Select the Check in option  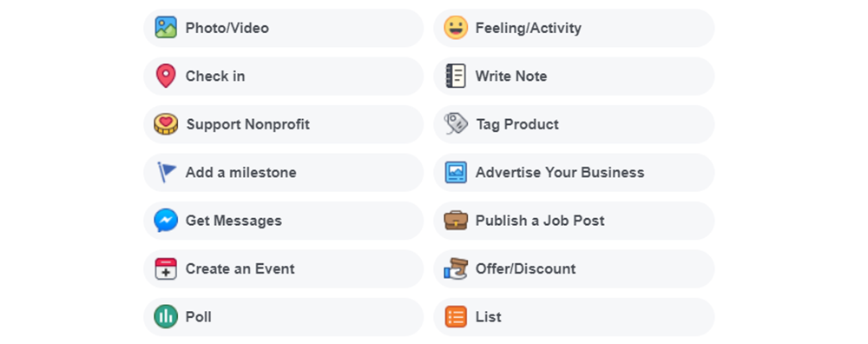click(284, 76)
